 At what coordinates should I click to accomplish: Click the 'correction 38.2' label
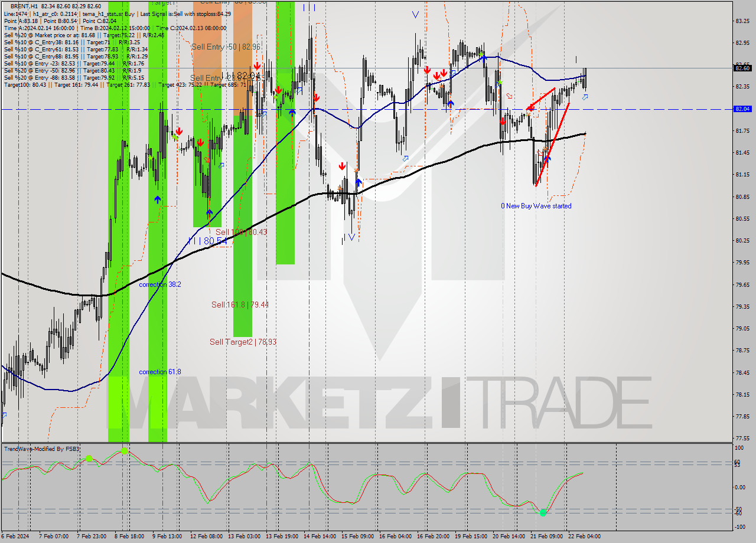160,284
